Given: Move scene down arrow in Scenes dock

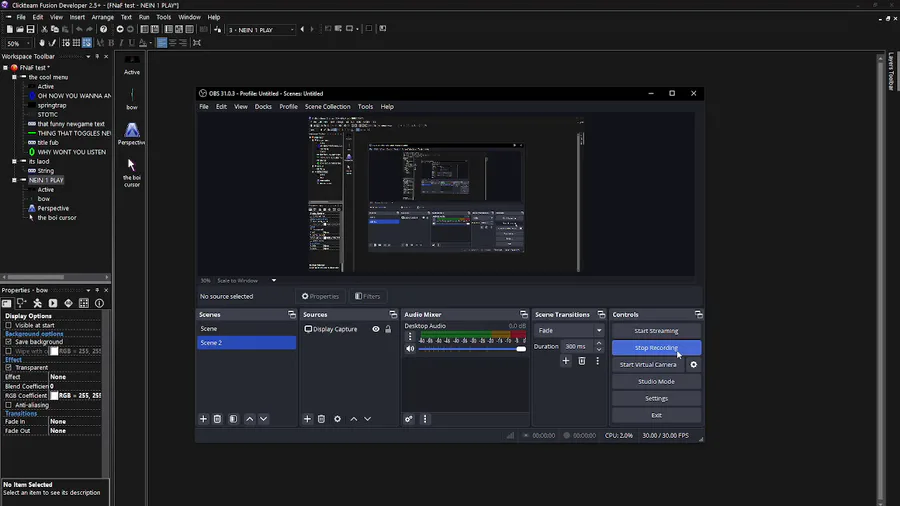Looking at the screenshot, I should click(x=263, y=419).
